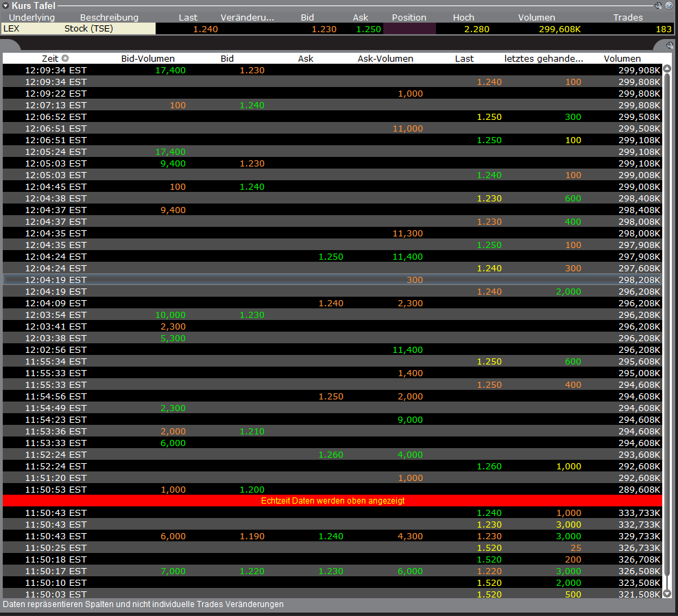Viewport: 678px width, 616px height.
Task: Click the question mark help icon
Action: click(669, 5)
